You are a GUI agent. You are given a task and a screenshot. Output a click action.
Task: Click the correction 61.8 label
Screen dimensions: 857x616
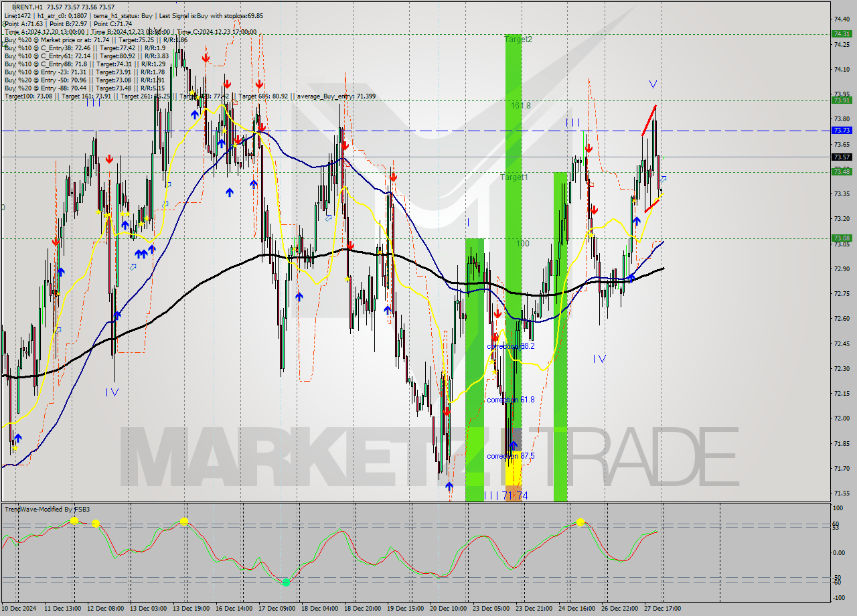[511, 400]
